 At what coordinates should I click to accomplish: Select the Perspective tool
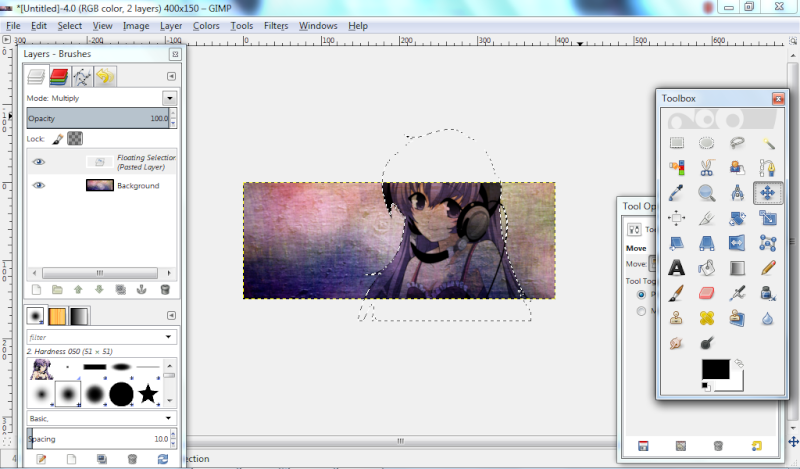click(x=707, y=243)
